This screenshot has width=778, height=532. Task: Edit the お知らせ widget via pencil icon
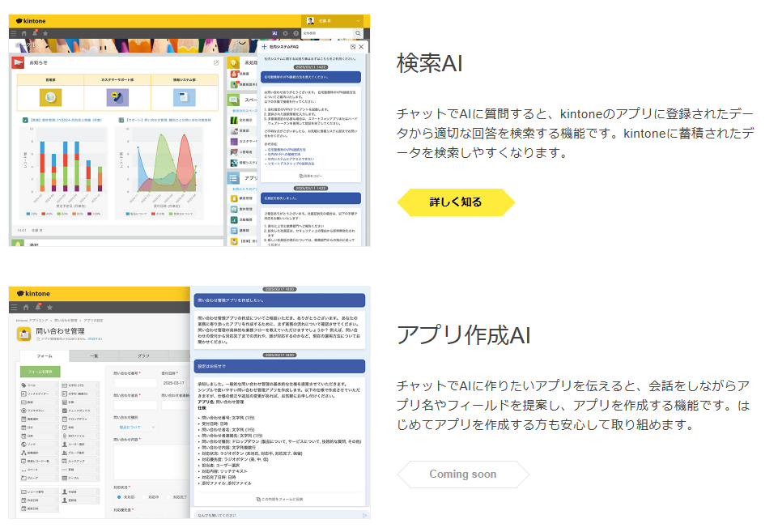coord(216,62)
